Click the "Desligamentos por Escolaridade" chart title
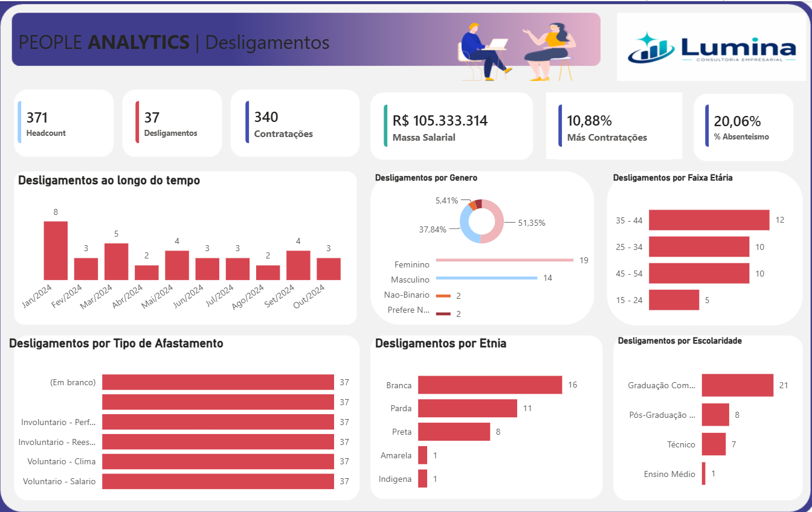This screenshot has width=812, height=512. [x=680, y=341]
